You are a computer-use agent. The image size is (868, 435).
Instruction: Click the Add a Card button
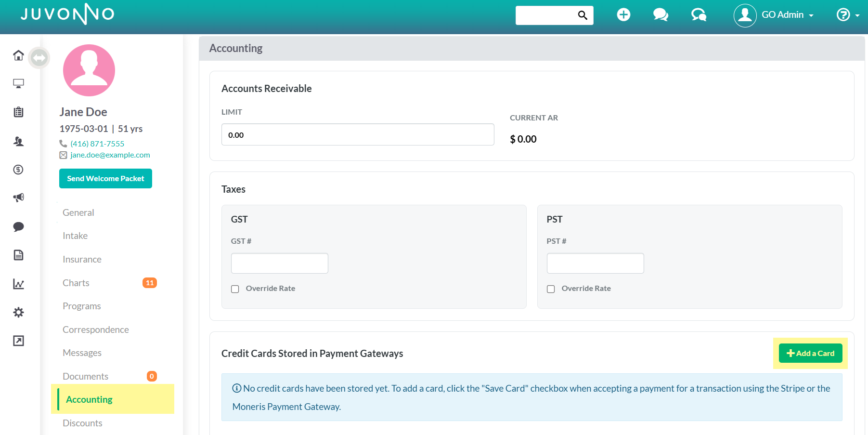811,353
